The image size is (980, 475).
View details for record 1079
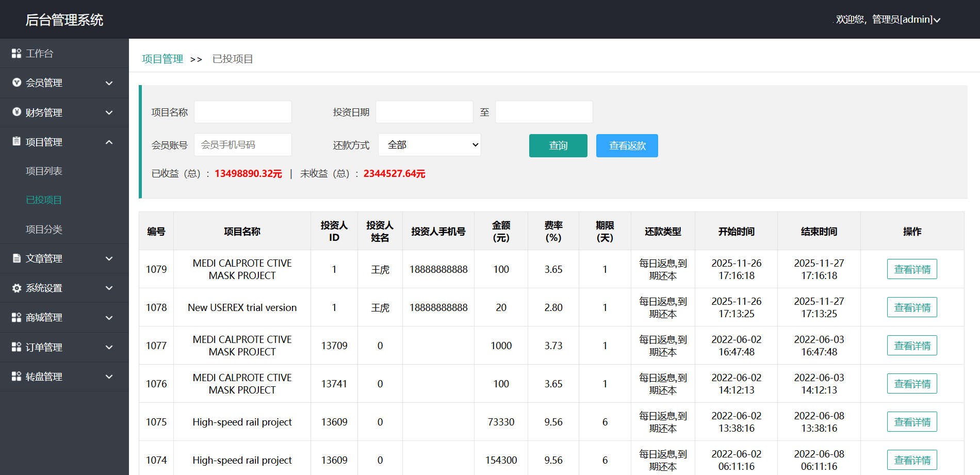coord(911,269)
